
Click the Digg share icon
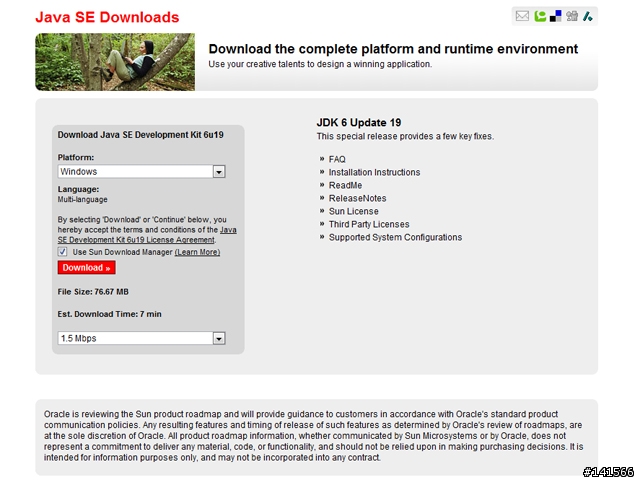[572, 16]
